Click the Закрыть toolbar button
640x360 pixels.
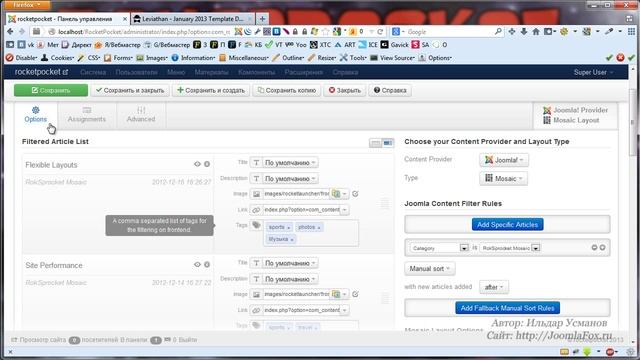[x=345, y=90]
